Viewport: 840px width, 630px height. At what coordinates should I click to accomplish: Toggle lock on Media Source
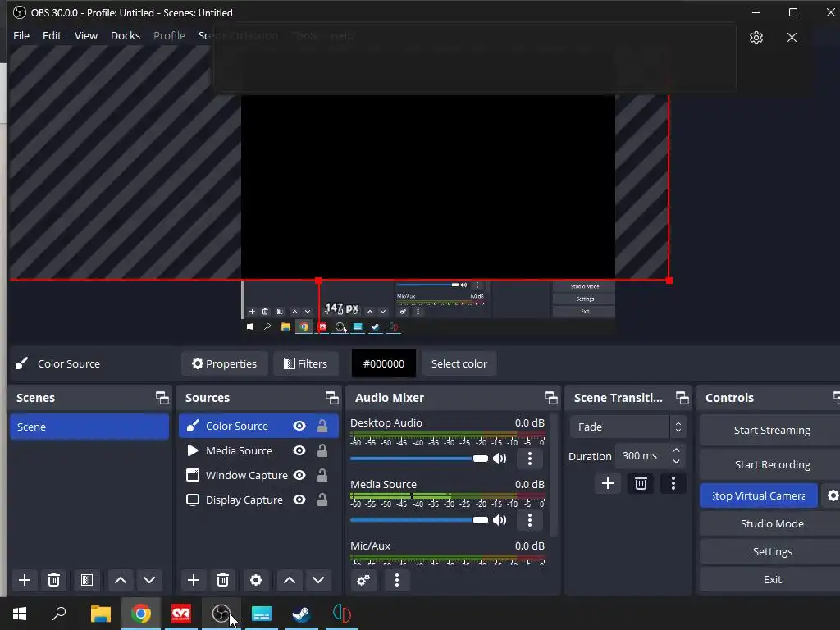[x=322, y=450]
